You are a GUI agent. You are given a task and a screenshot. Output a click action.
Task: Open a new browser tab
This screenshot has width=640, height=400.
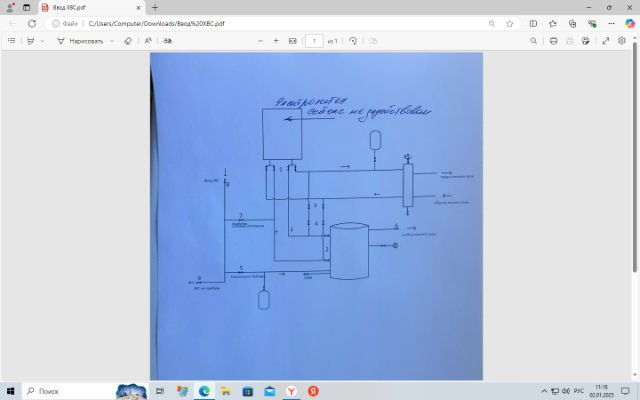[x=154, y=7]
